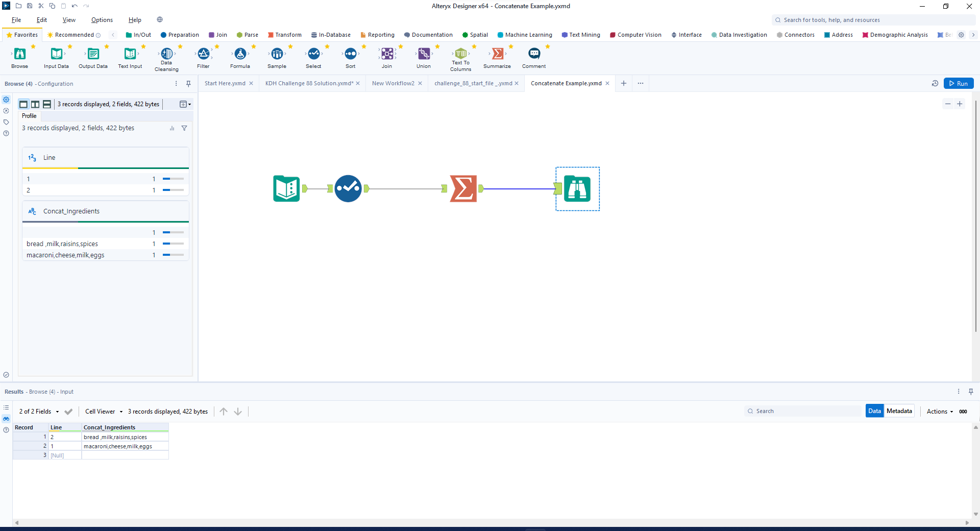Select the Text Input tool in the palette
Image resolution: width=980 pixels, height=531 pixels.
130,57
